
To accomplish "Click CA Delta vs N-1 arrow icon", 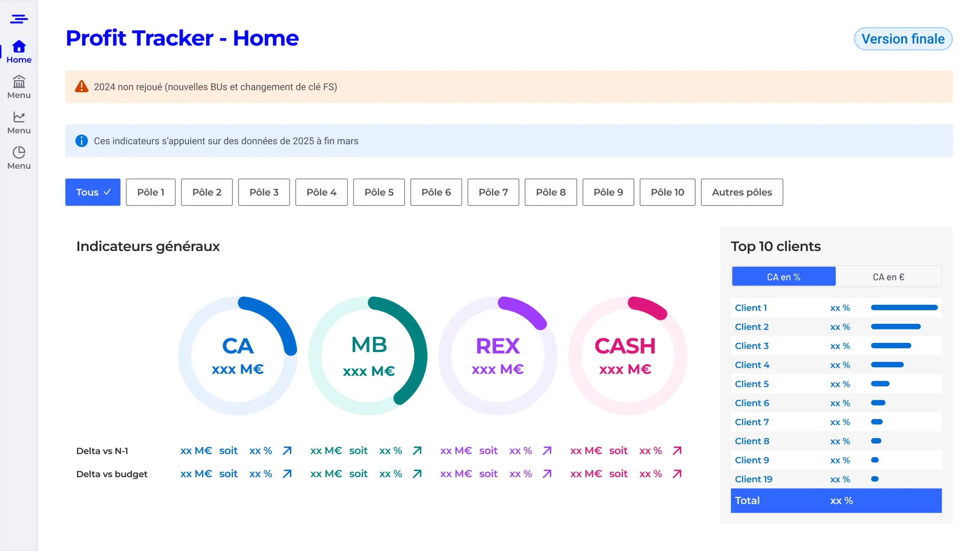I will [x=287, y=451].
